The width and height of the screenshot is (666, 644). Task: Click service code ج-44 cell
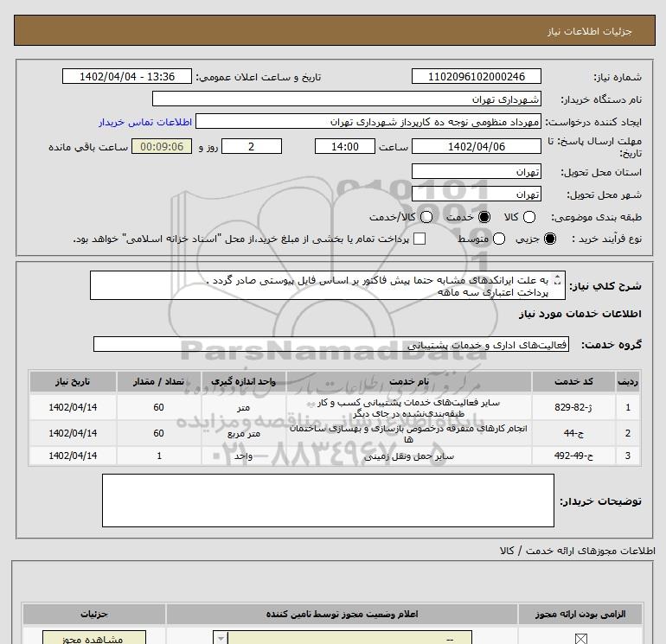573,433
